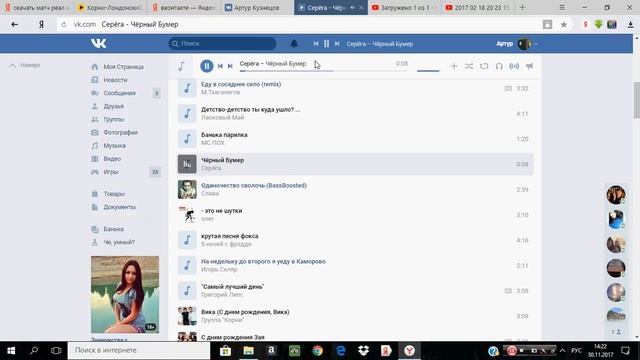Screen dimensions: 640x360
Task: Add current track with the plus icon
Action: coord(454,66)
